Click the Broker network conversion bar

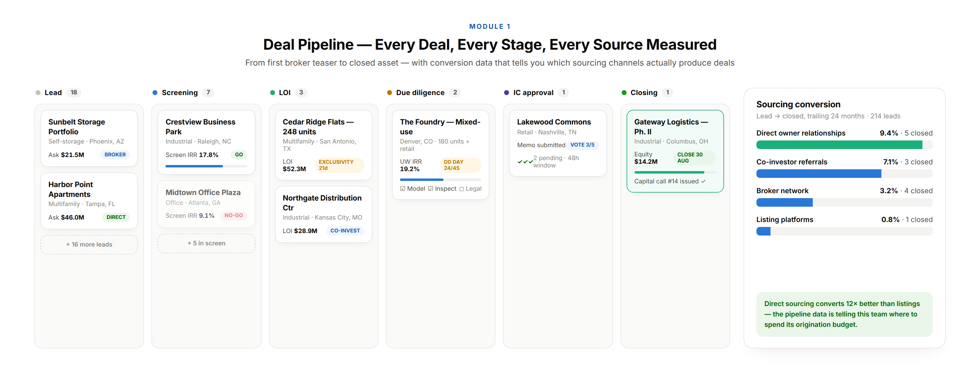click(844, 203)
